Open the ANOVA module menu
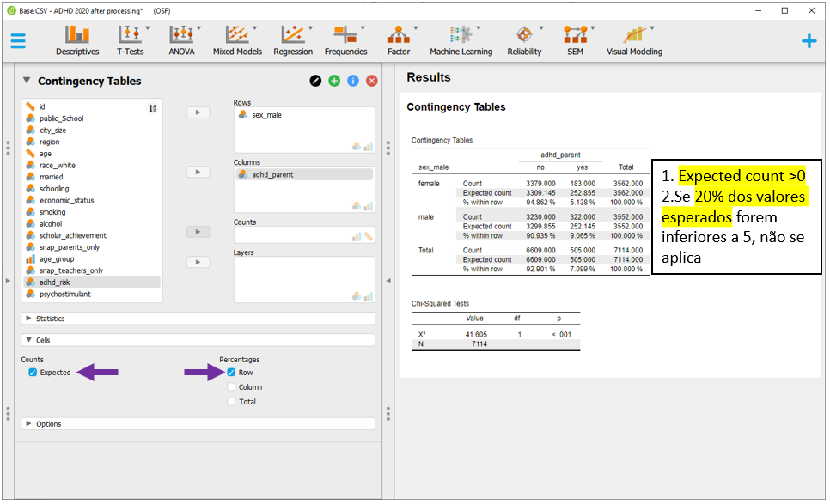Viewport: 830px width, 504px height. pos(181,39)
